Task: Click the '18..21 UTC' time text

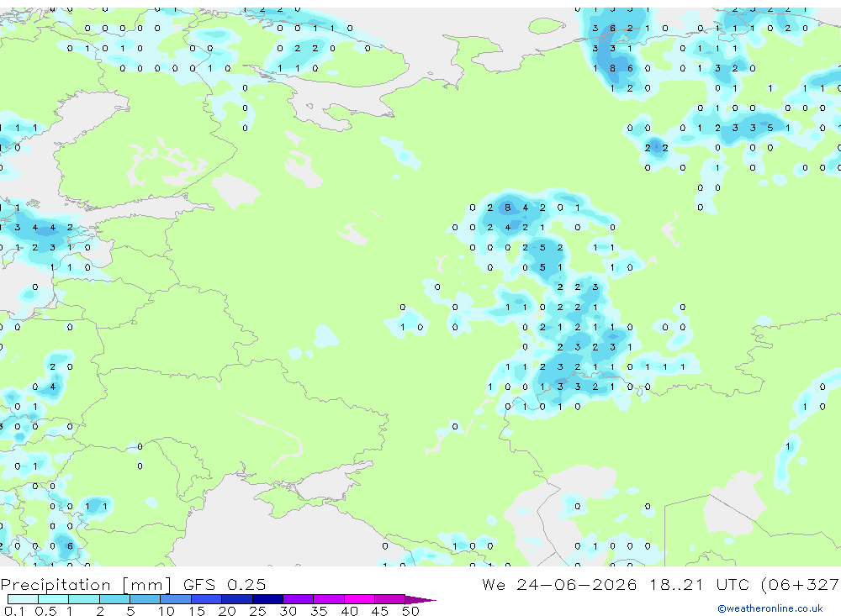Action: click(701, 584)
